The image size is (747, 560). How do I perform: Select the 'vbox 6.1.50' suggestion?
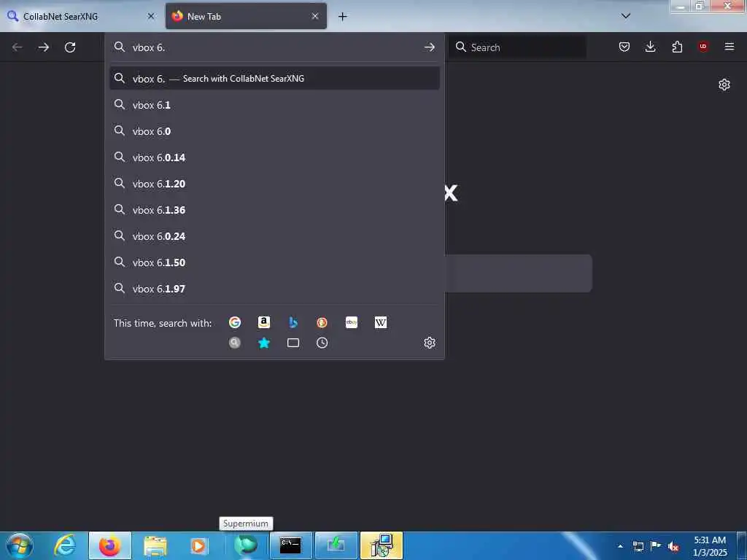tap(274, 262)
